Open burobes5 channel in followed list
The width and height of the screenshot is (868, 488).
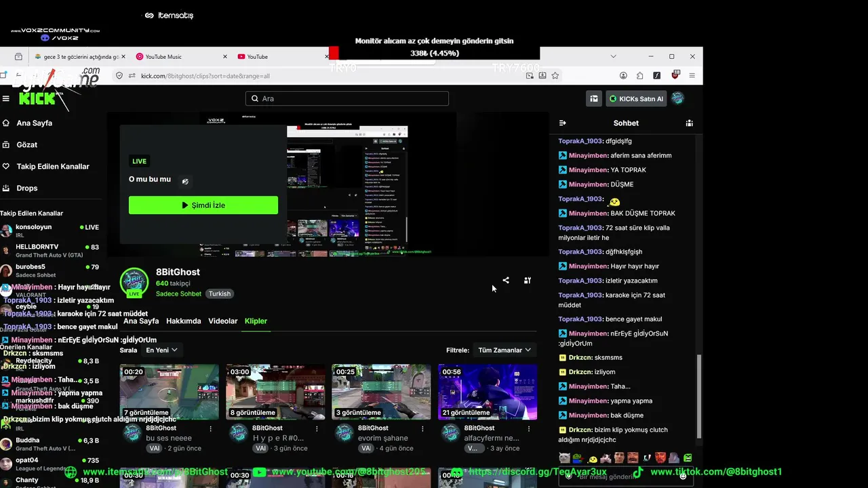(52, 270)
